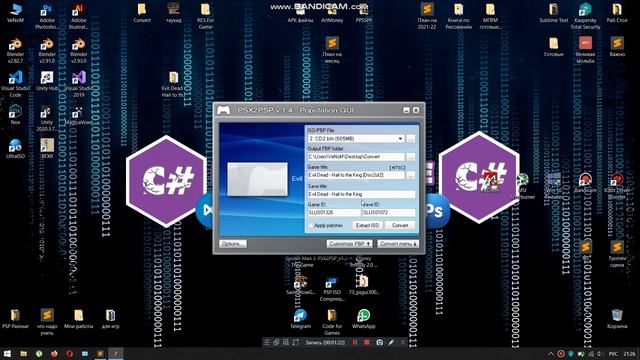Enable the Apply patches checkbox

coord(311,225)
